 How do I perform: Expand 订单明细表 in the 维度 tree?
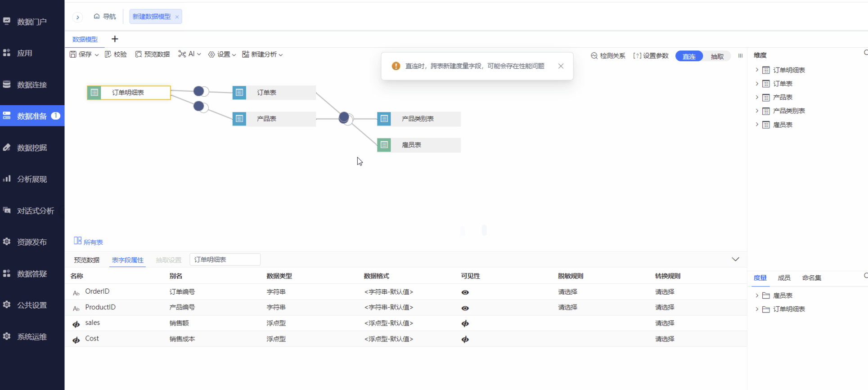click(x=757, y=70)
